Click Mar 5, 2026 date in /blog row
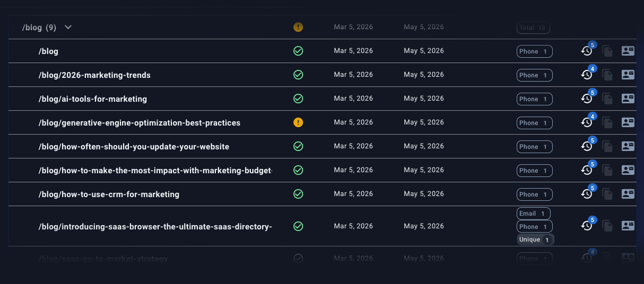Viewport: 644px width, 284px height. [x=353, y=51]
